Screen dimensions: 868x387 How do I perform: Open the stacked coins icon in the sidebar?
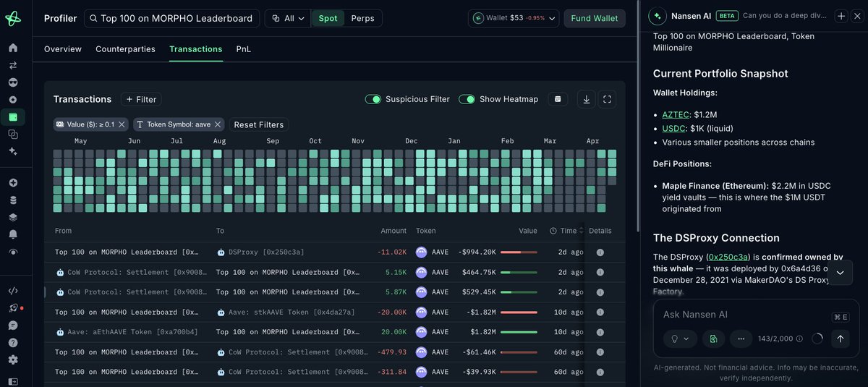(x=13, y=200)
